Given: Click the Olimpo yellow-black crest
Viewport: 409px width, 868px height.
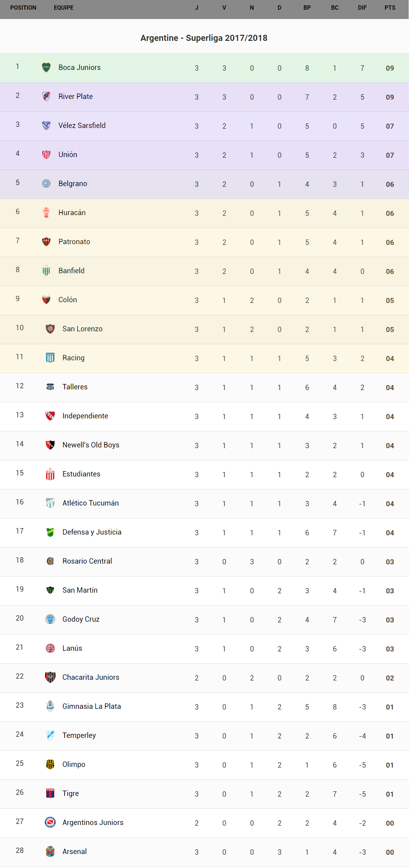Looking at the screenshot, I should tap(50, 764).
